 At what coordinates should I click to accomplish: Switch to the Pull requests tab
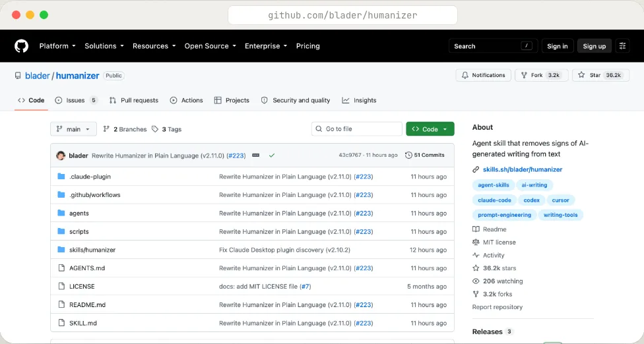click(x=134, y=100)
